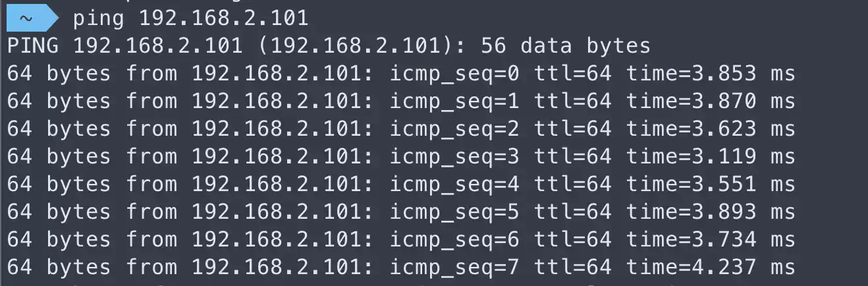Click the icmp_seq=1 text
This screenshot has height=286, width=868.
click(x=454, y=101)
